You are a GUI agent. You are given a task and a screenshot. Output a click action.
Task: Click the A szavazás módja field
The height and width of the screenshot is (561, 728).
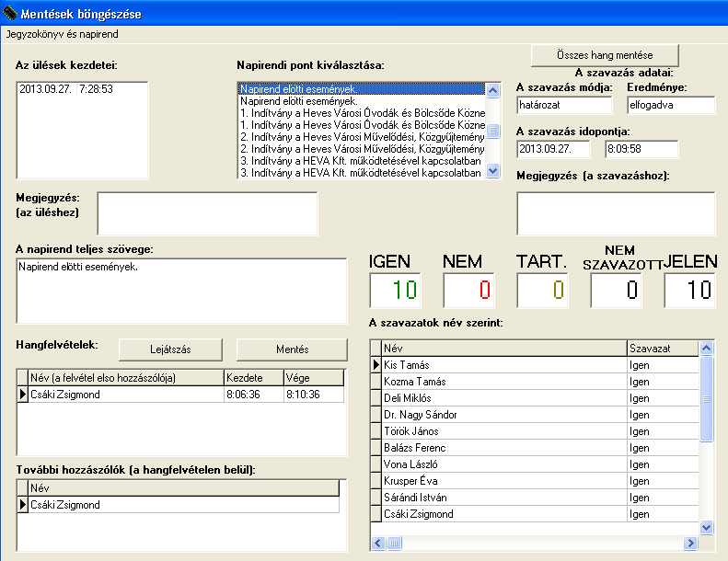tap(564, 105)
